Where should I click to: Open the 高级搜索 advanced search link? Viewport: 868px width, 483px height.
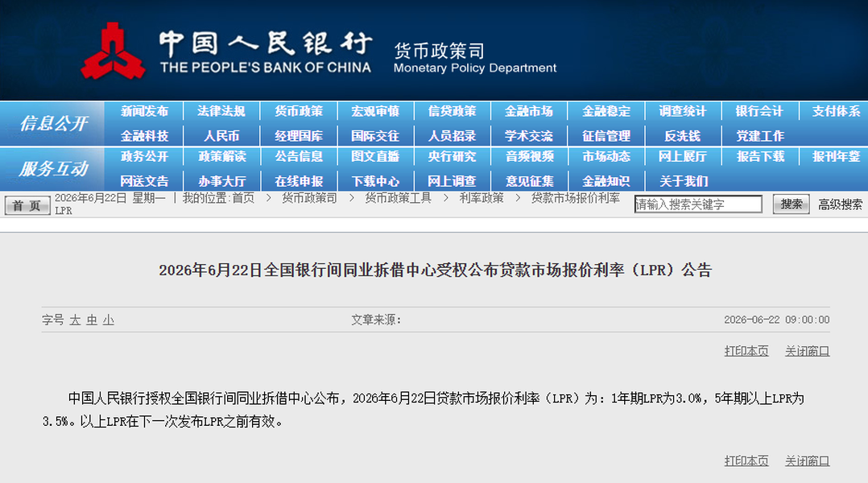pos(841,204)
